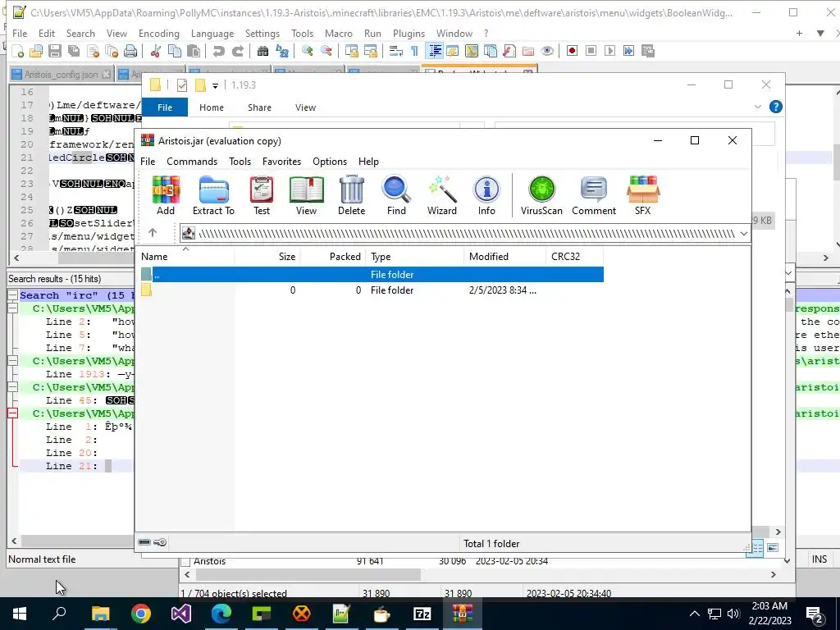Launch the WinRAR Wizard
The height and width of the screenshot is (630, 840).
(x=442, y=195)
